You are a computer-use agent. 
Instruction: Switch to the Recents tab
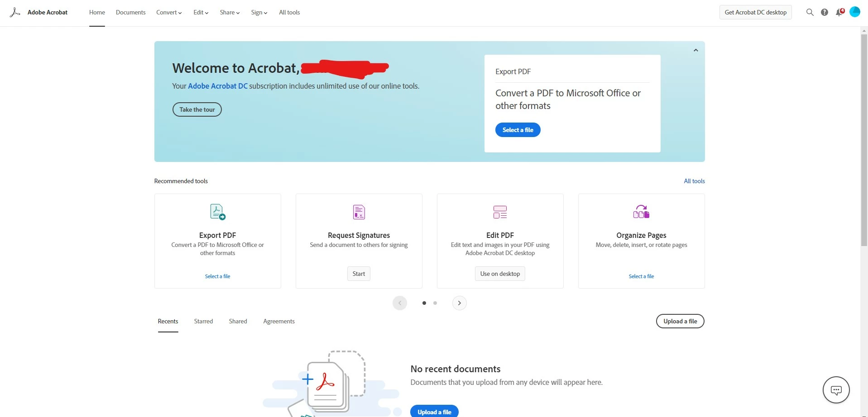168,321
